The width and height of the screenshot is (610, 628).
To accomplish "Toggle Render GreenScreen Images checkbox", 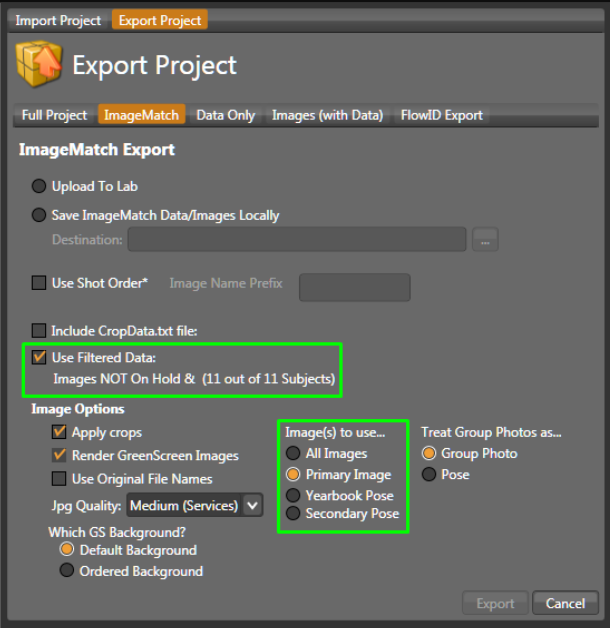I will [59, 455].
